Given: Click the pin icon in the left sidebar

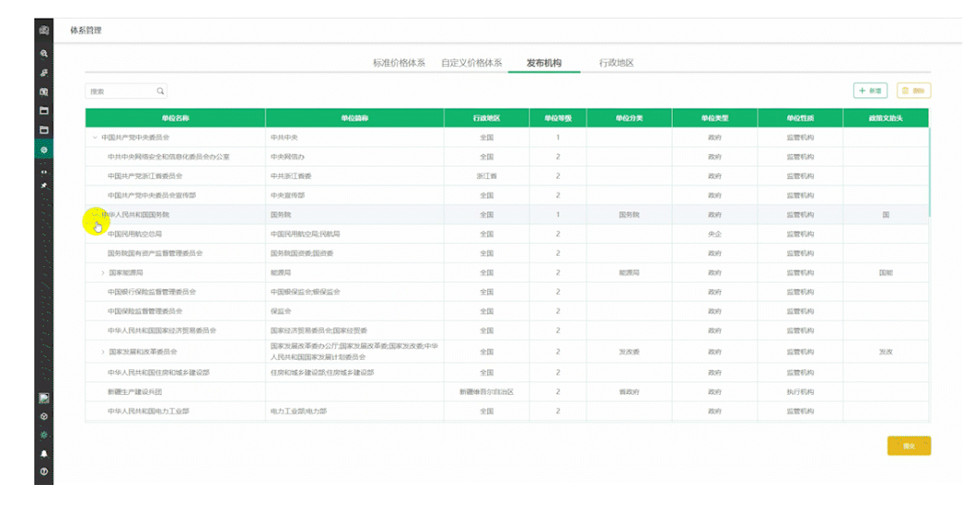Looking at the screenshot, I should pyautogui.click(x=44, y=185).
